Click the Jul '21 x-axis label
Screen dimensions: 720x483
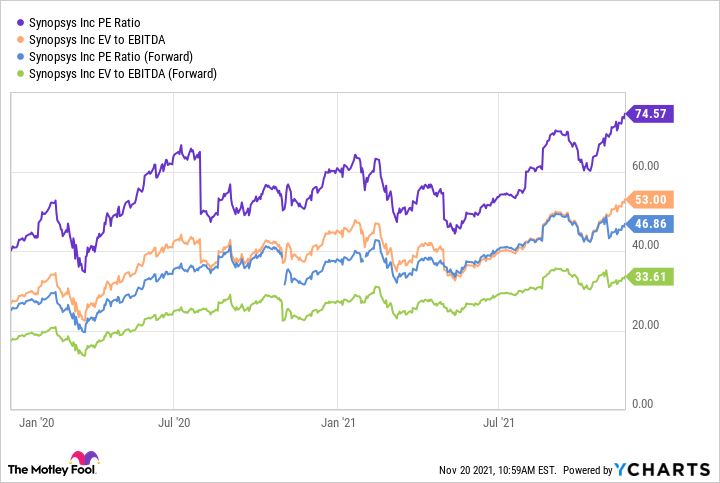497,424
